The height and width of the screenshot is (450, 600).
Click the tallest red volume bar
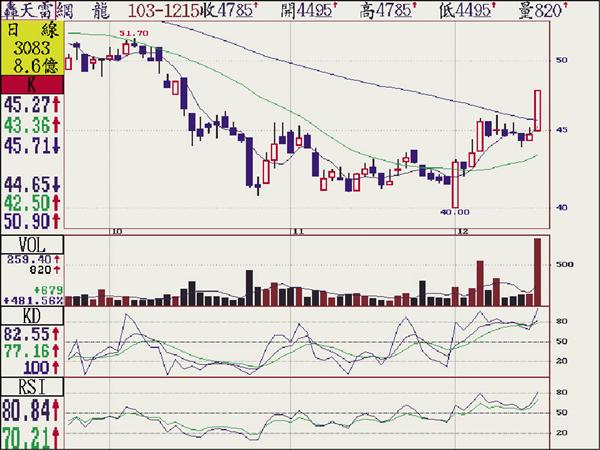(538, 270)
